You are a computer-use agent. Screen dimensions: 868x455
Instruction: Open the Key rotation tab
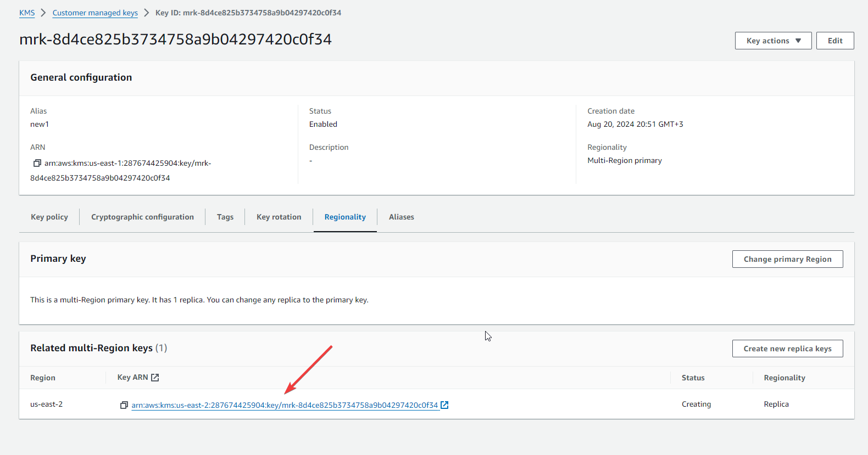click(279, 217)
